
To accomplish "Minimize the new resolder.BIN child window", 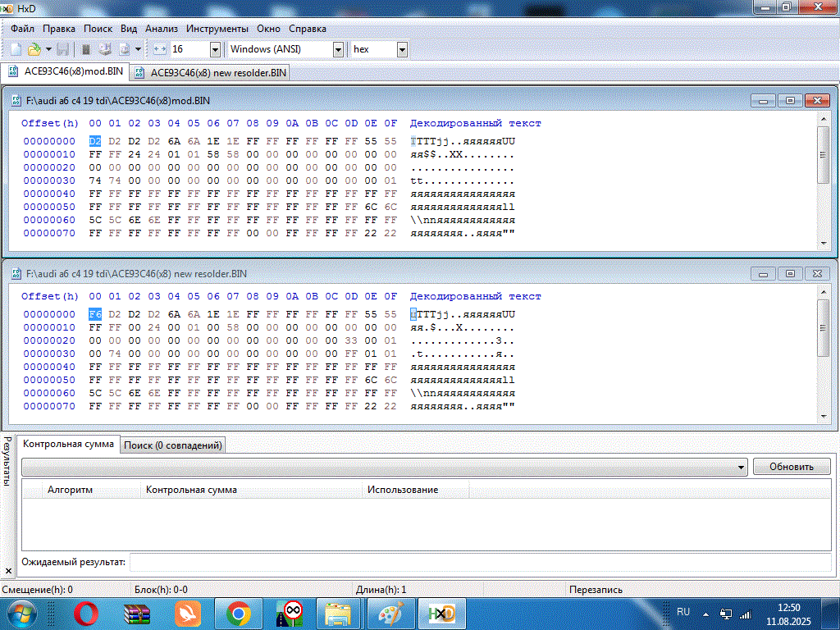I will (764, 274).
